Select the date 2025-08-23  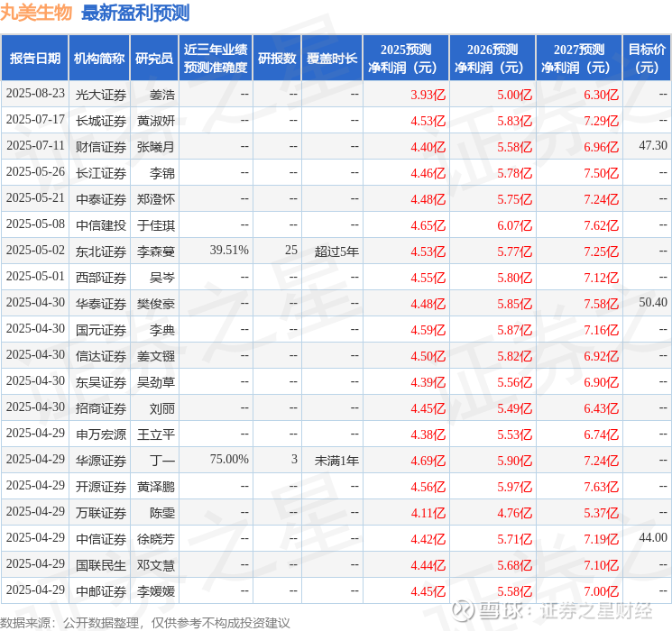(35, 94)
